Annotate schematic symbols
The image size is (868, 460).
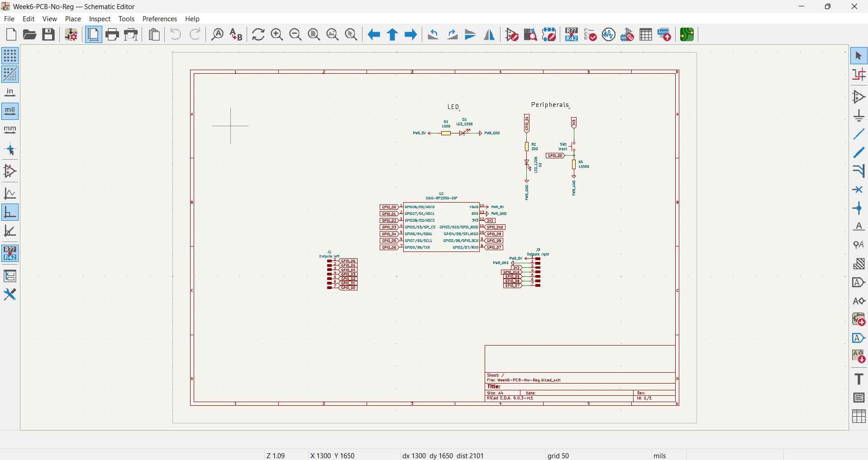coord(572,34)
